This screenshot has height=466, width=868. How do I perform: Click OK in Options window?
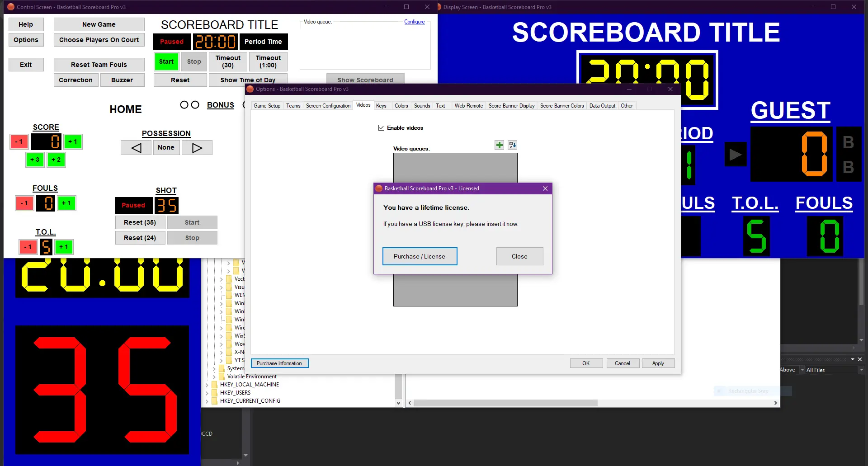[x=586, y=363]
